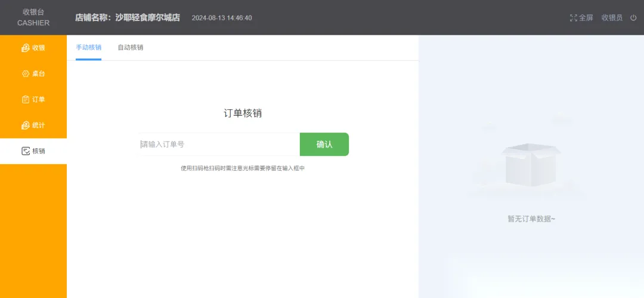Click the empty box illustration
The width and height of the screenshot is (644, 298).
coord(531,164)
